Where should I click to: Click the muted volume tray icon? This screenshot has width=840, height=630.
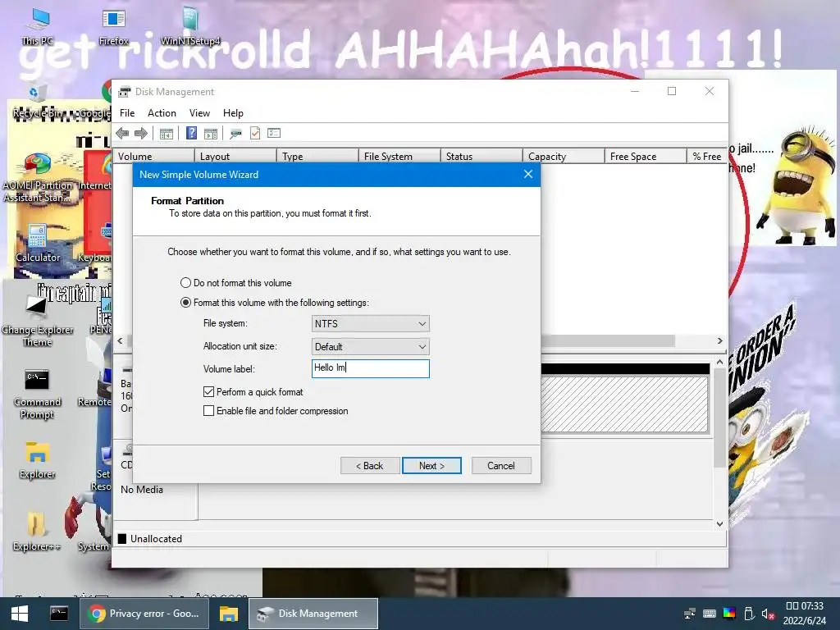coord(768,614)
